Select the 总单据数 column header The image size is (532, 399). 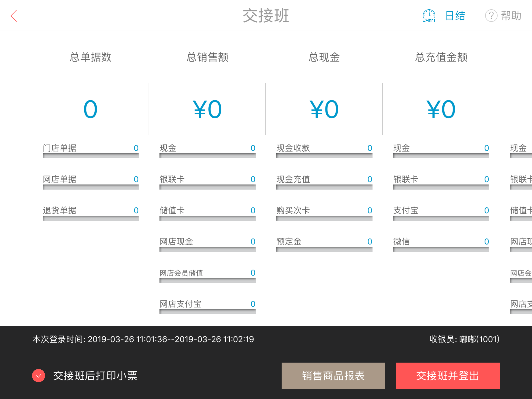[x=90, y=57]
